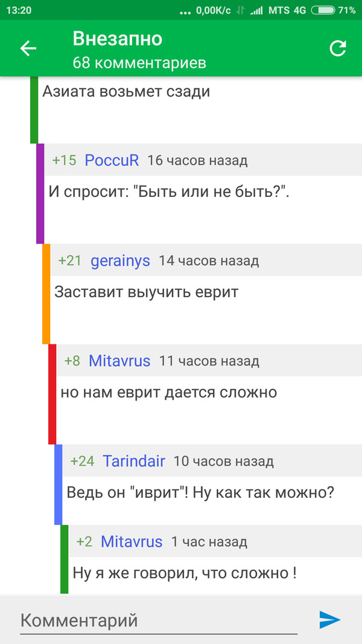Tap the +2 comment rating
This screenshot has width=362, height=644.
(84, 541)
